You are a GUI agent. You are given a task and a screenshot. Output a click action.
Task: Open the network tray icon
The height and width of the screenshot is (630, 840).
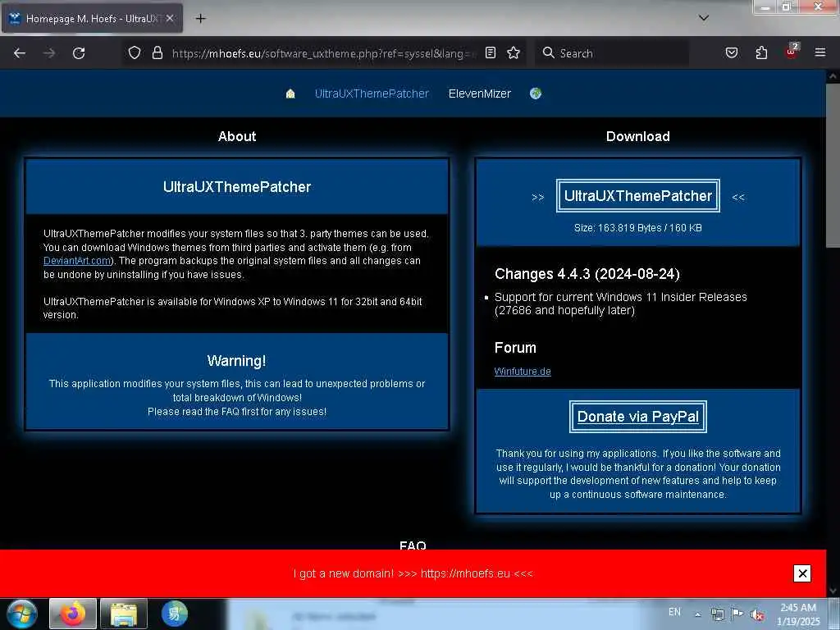point(717,614)
